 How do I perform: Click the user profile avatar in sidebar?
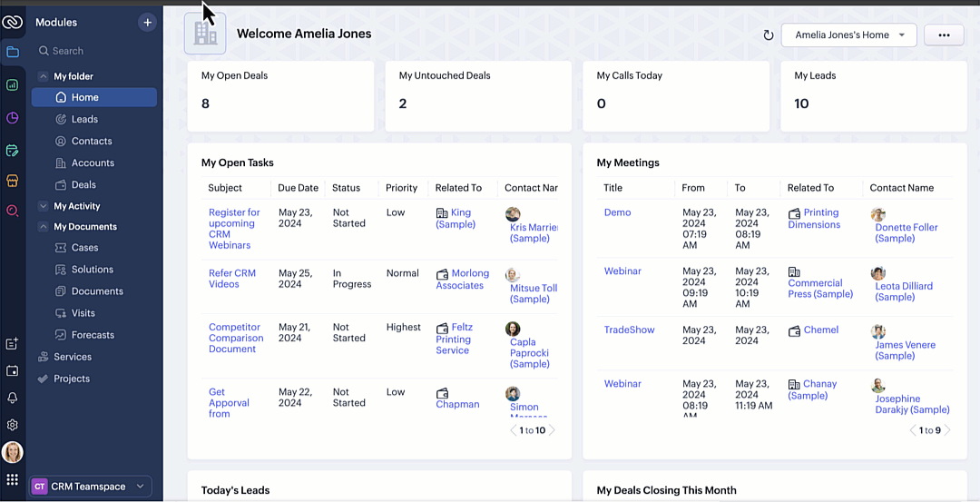click(x=13, y=452)
